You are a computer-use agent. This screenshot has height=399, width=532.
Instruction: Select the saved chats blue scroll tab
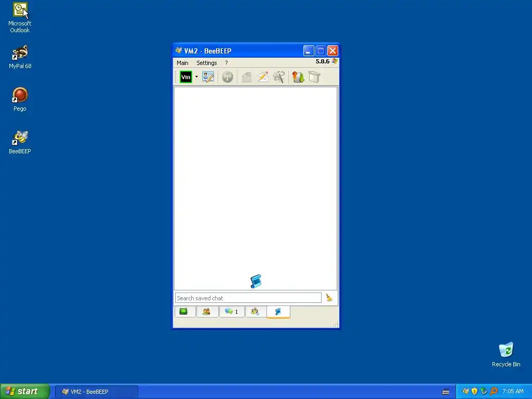pyautogui.click(x=278, y=312)
